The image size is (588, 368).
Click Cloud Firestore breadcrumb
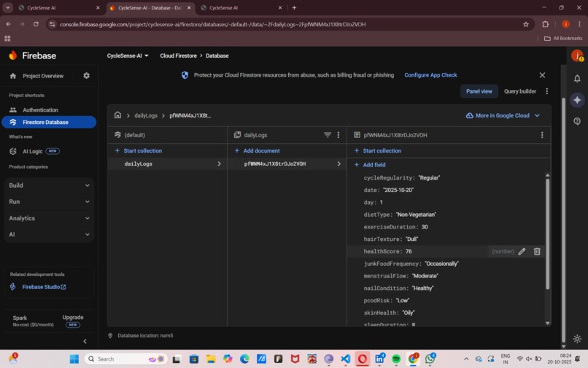(178, 55)
